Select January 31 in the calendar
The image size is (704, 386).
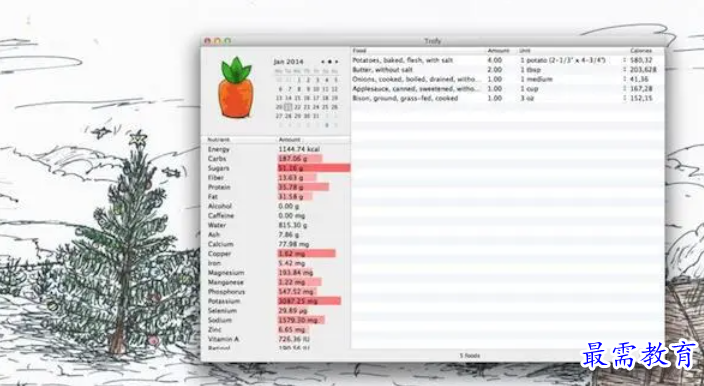coord(316,116)
